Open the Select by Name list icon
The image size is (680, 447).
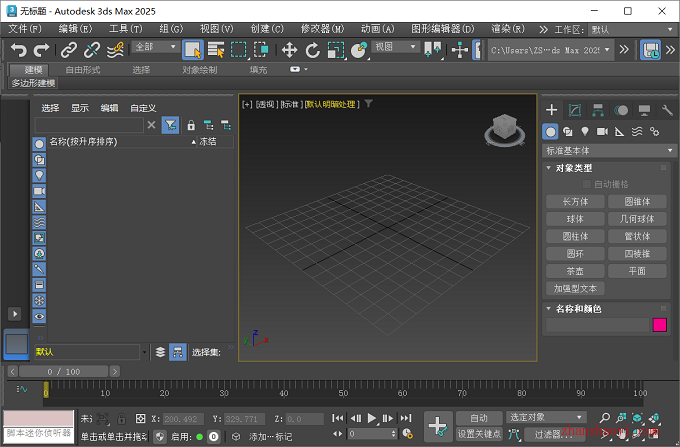[216, 50]
